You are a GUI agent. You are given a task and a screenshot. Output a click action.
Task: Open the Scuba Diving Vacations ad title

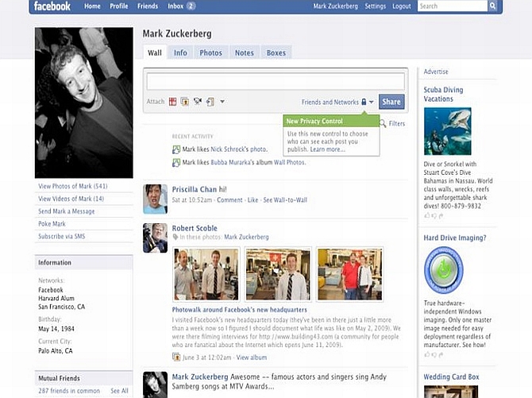(443, 95)
